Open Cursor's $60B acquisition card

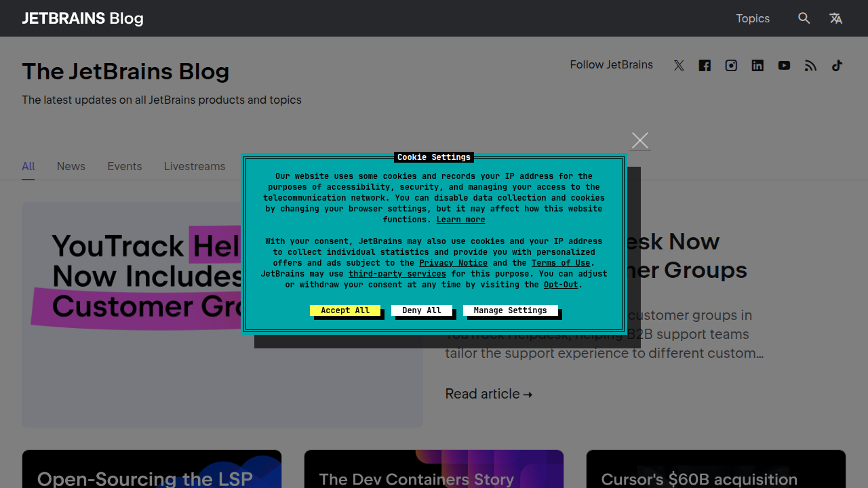pos(716,469)
